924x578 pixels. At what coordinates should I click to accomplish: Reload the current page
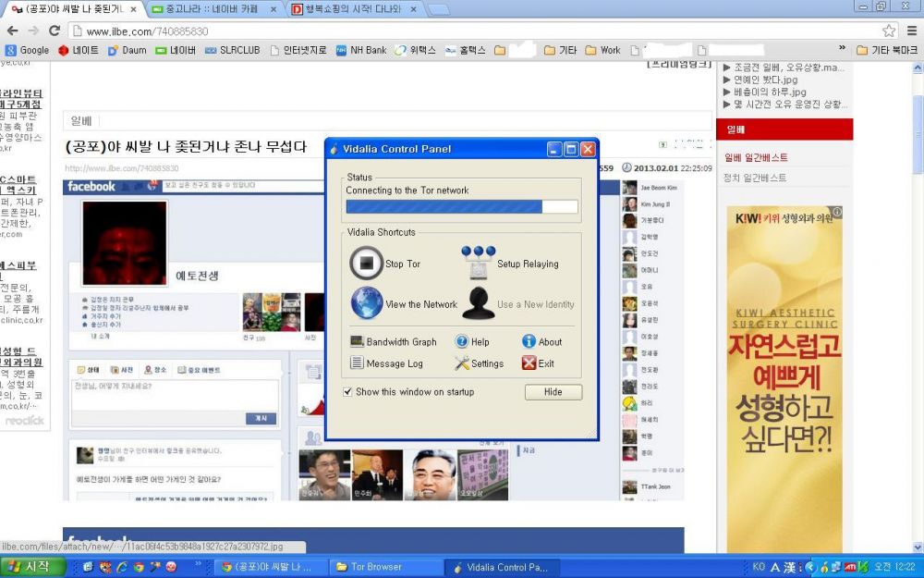click(55, 31)
